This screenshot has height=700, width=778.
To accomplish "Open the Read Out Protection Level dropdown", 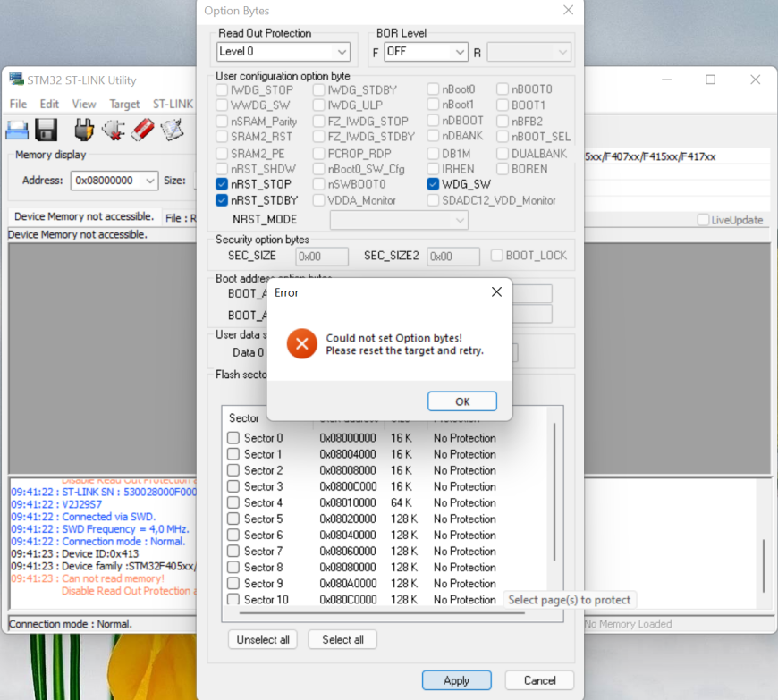I will tap(283, 52).
